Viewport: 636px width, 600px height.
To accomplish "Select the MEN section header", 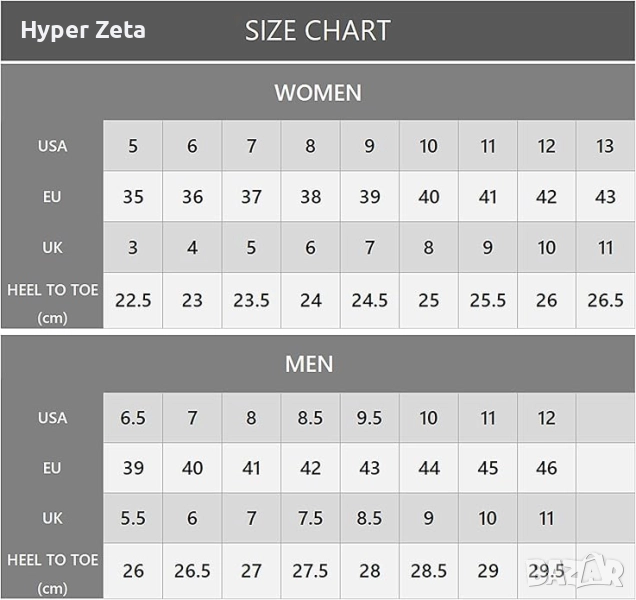I will pyautogui.click(x=309, y=364).
